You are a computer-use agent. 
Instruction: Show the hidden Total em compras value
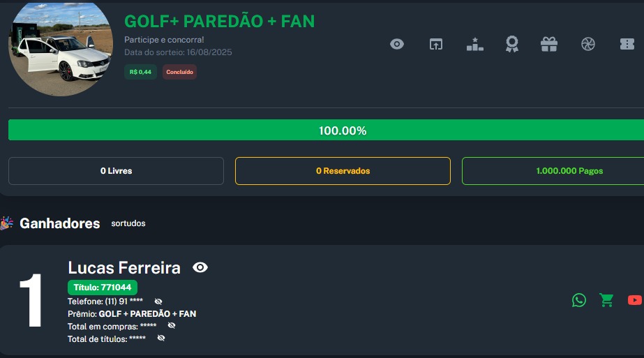[172, 326]
